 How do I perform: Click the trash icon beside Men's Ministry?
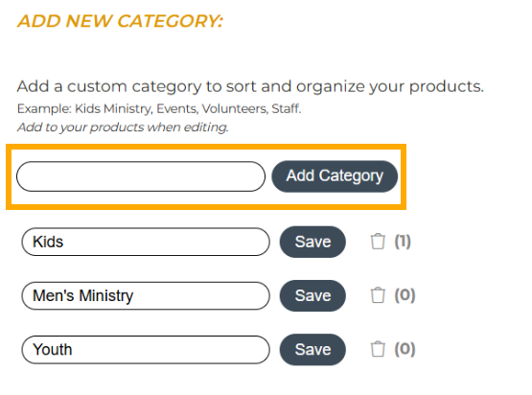378,295
